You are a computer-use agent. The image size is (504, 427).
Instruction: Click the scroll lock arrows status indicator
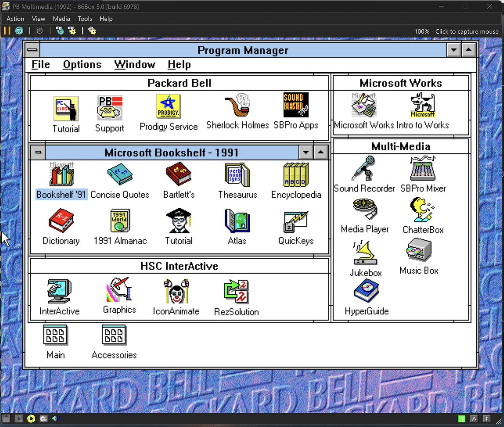tap(486, 419)
